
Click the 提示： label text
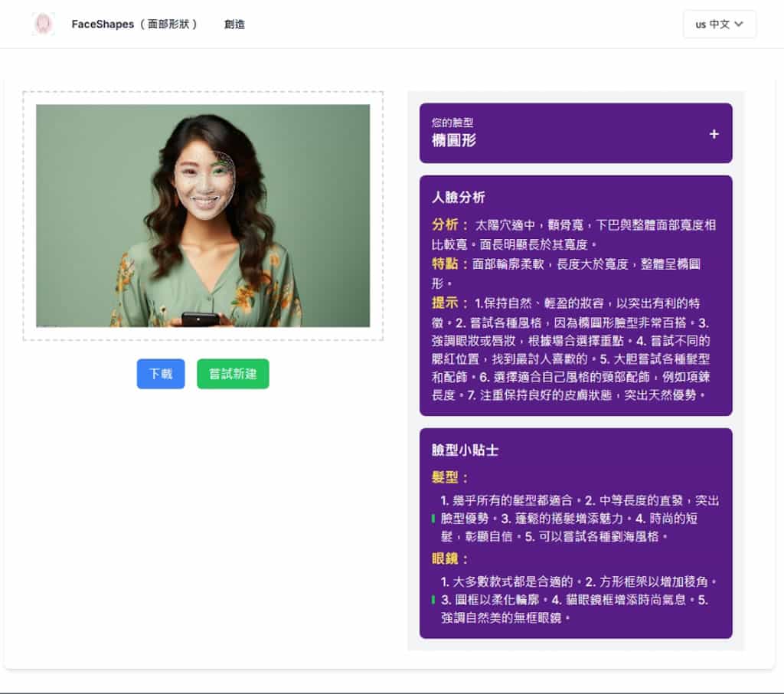[x=449, y=303]
